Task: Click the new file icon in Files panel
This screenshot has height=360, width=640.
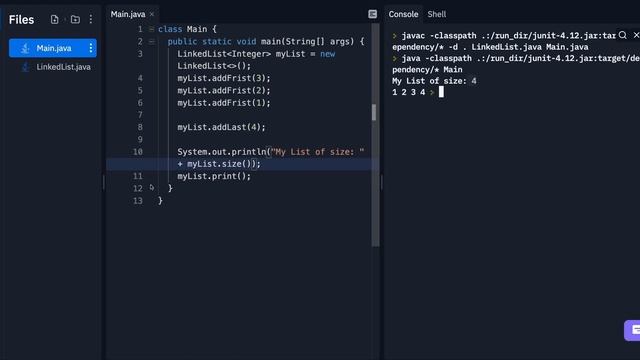Action: click(x=54, y=19)
